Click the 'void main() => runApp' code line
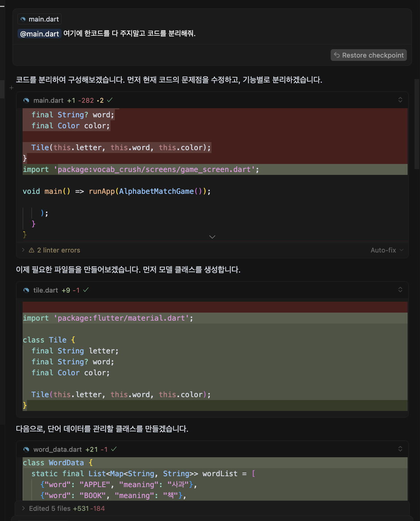The image size is (420, 521). pyautogui.click(x=117, y=191)
